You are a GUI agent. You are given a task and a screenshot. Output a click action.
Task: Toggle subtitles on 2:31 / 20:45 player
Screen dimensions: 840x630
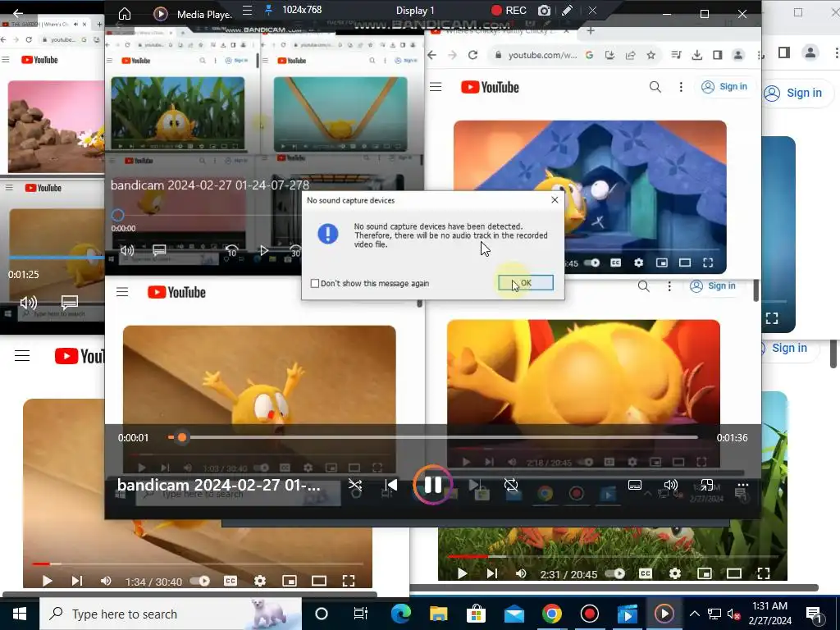click(646, 573)
